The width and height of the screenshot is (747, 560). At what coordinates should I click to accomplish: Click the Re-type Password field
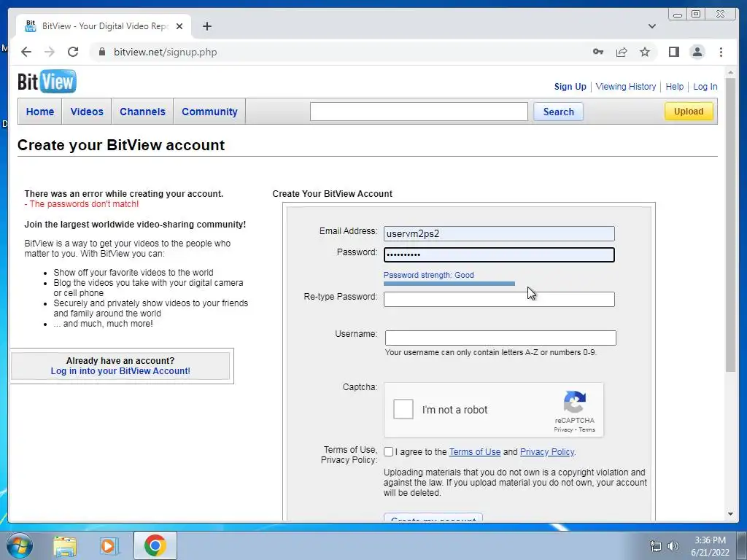coord(499,300)
